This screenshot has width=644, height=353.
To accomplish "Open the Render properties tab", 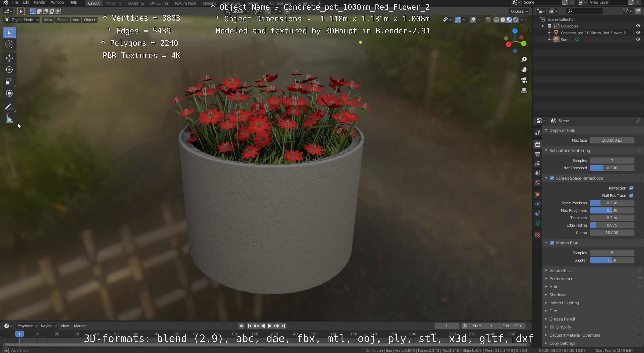I will [x=538, y=145].
